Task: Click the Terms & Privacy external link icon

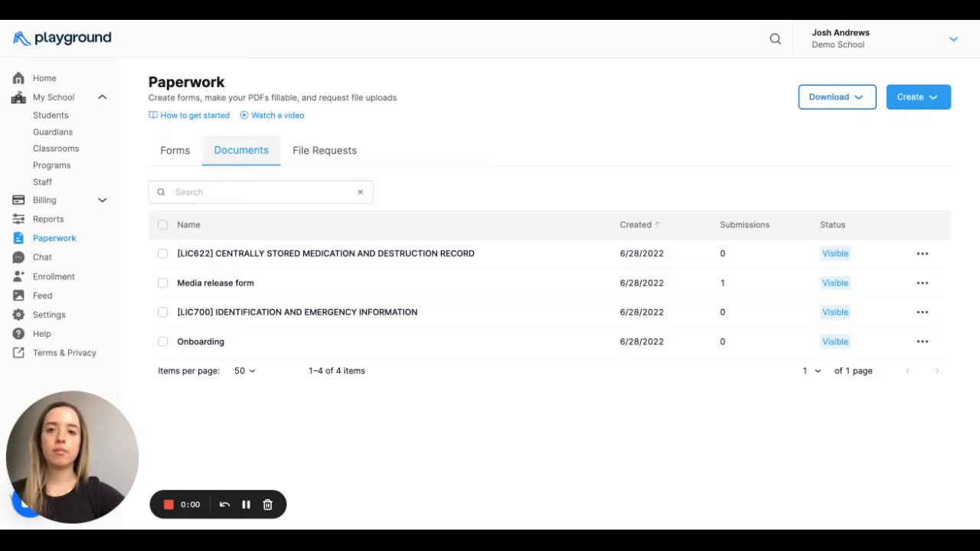Action: 18,353
